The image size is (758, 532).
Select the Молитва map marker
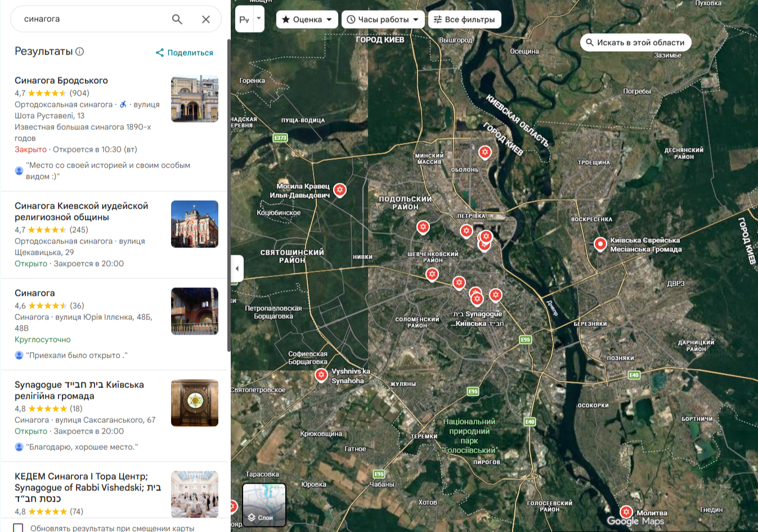(x=626, y=512)
